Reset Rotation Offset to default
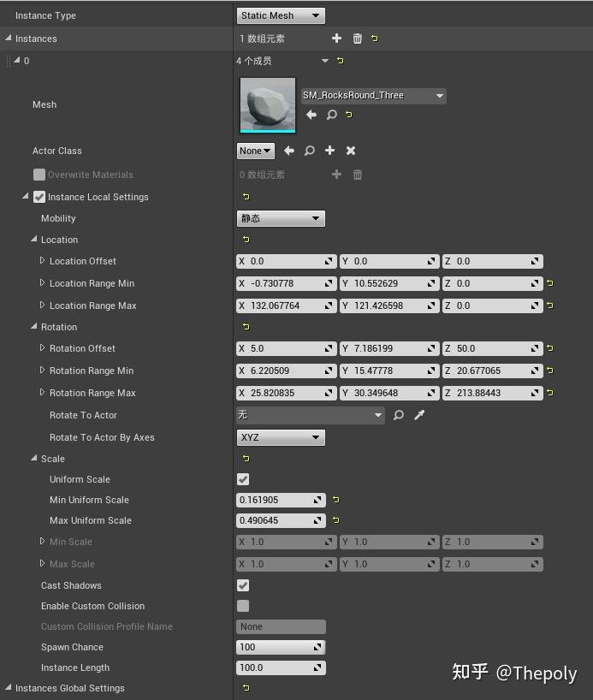Screen dimensions: 593x700 550,347
